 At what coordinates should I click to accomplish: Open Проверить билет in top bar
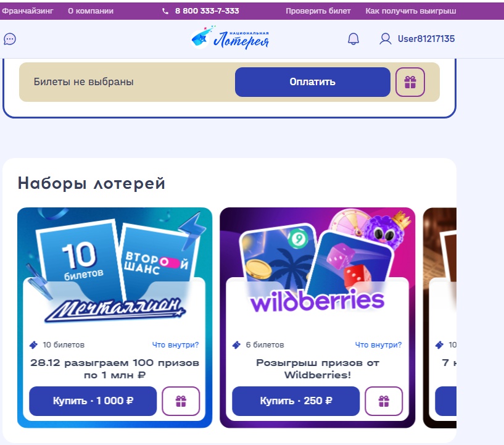click(x=318, y=11)
